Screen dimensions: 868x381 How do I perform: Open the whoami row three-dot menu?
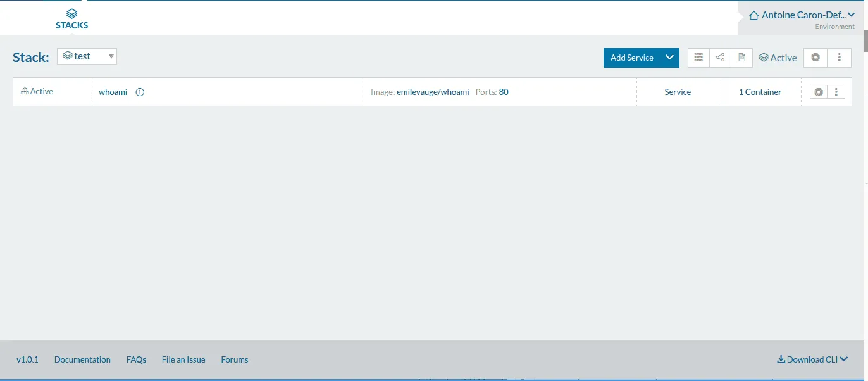[836, 92]
